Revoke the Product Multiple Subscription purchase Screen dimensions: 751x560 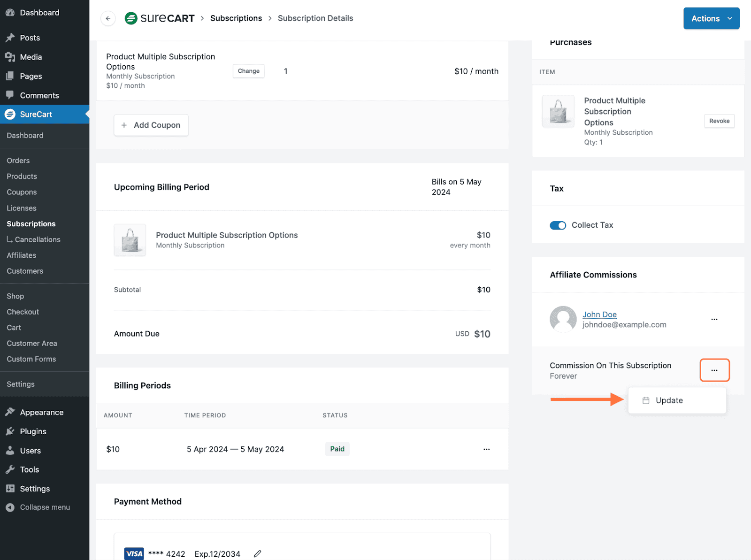[x=719, y=121]
